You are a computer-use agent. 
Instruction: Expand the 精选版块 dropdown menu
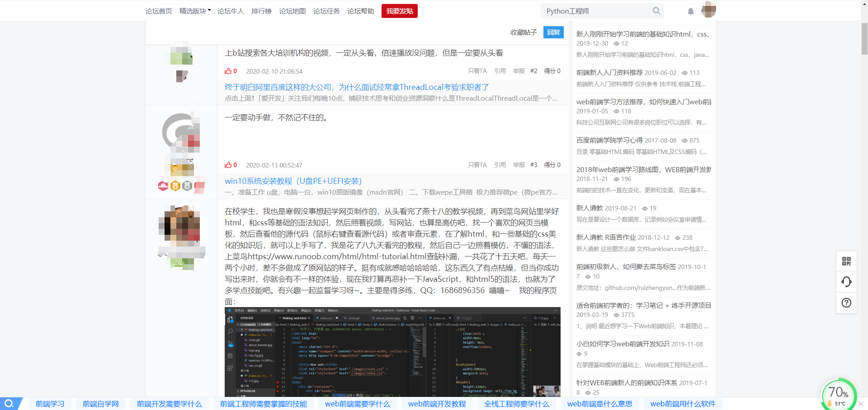coord(194,11)
